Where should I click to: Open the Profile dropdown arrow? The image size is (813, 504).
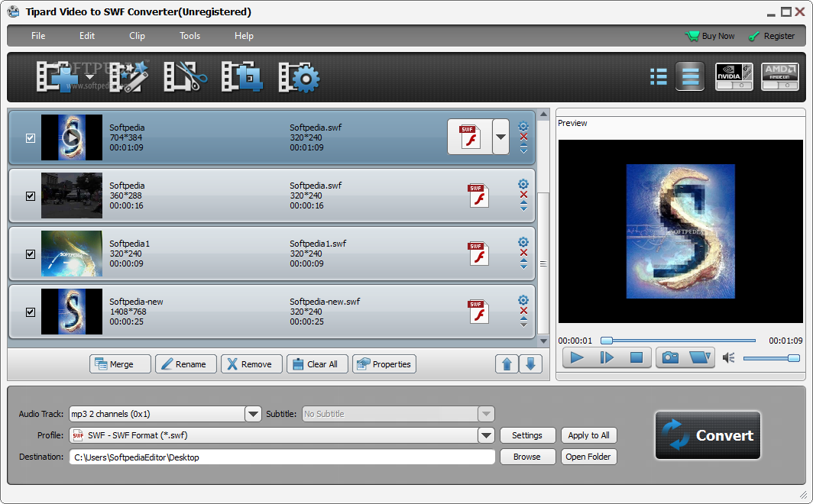(x=486, y=435)
